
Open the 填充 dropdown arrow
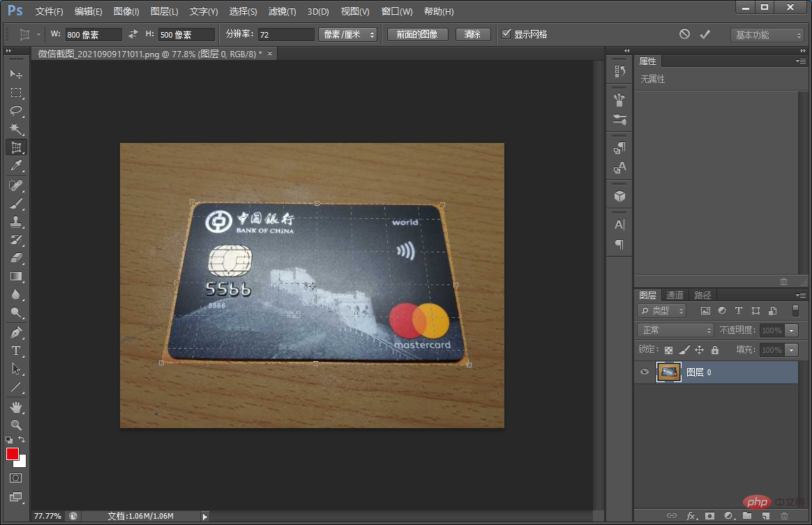(791, 350)
